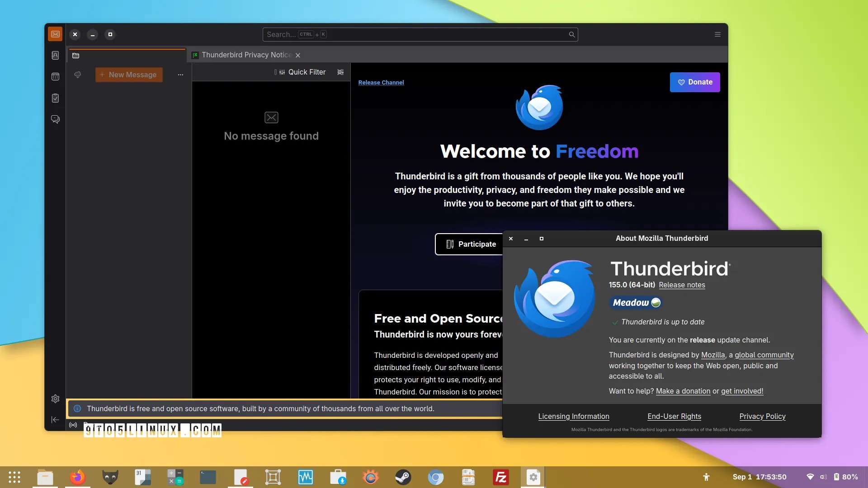
Task: Open the network Wi-Fi indicator
Action: pyautogui.click(x=810, y=477)
